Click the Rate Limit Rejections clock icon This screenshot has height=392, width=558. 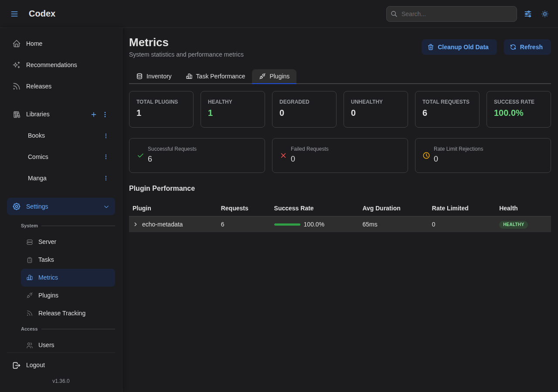click(x=426, y=155)
